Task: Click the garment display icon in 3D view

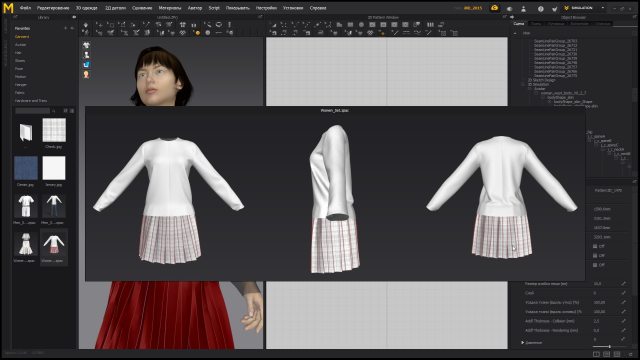Action: 86,45
